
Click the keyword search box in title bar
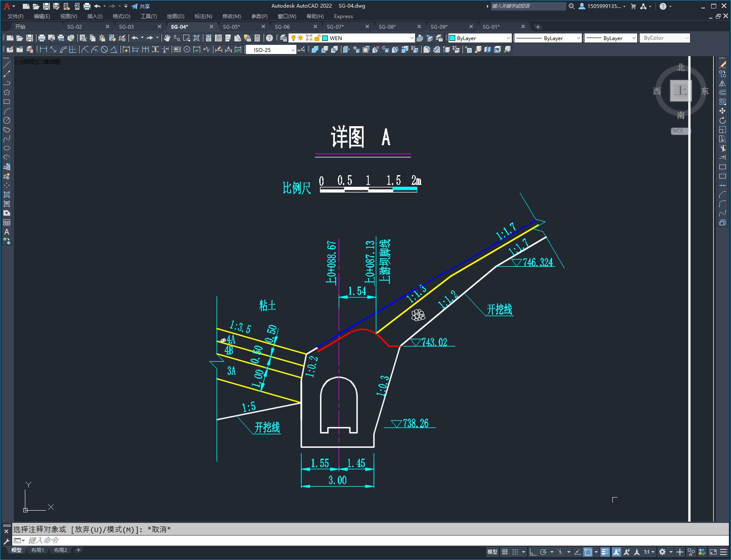tap(528, 6)
